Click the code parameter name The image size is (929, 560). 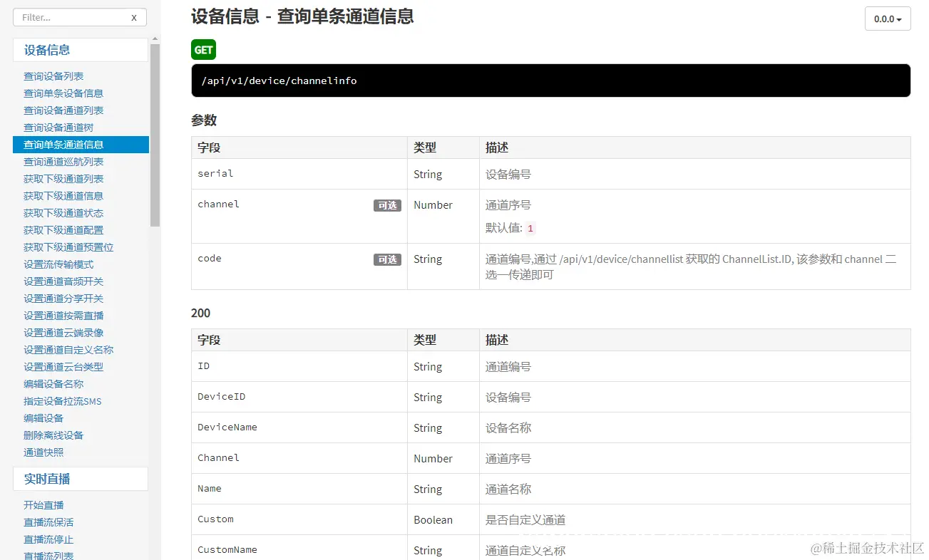[209, 258]
